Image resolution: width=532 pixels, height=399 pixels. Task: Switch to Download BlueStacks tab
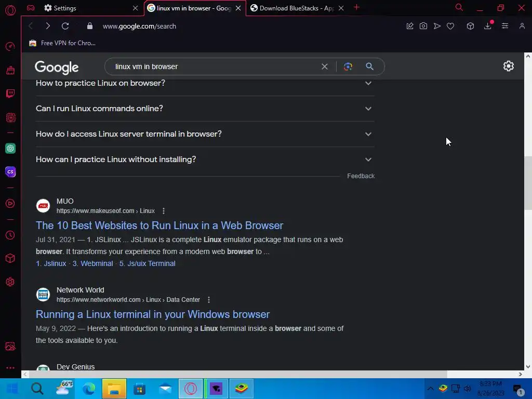click(x=297, y=8)
